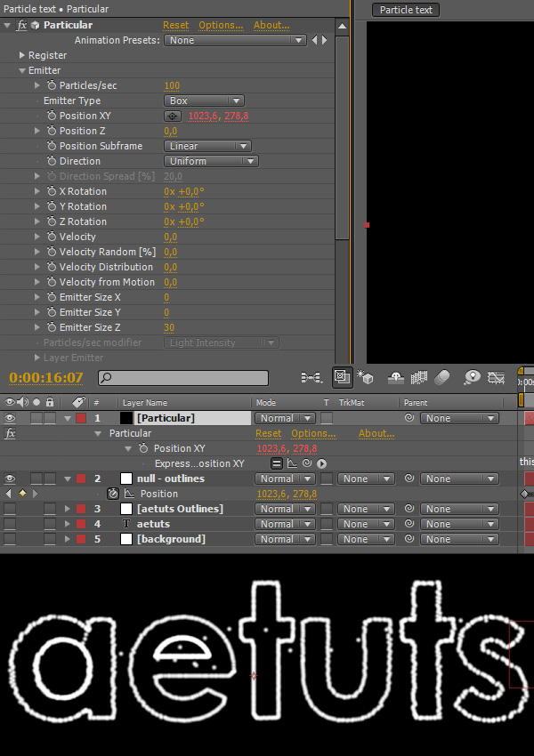
Task: Click Position stopwatch on null - outlines
Action: [113, 494]
